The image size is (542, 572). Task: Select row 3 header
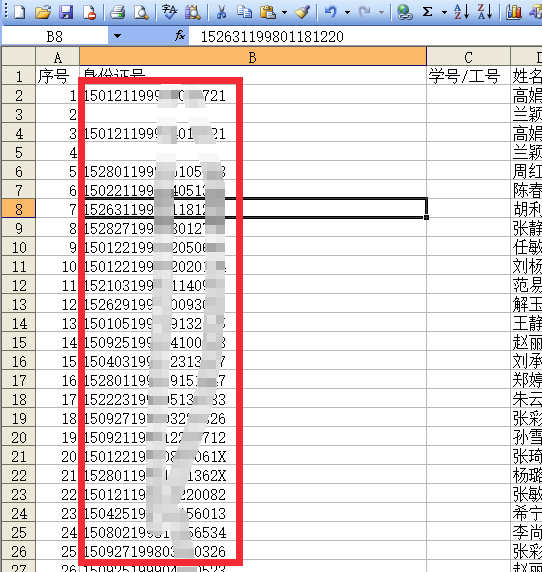click(x=19, y=114)
